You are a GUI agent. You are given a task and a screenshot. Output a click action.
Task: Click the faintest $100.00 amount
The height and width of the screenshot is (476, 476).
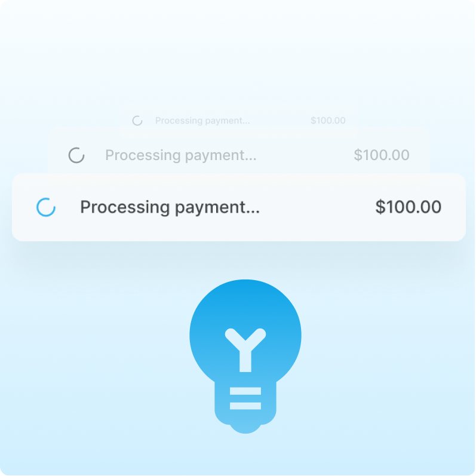328,121
